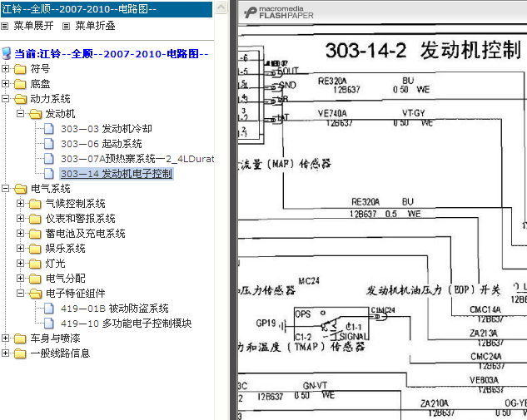
Task: Click the sidebar scrollbar up arrow
Action: pyautogui.click(x=221, y=7)
